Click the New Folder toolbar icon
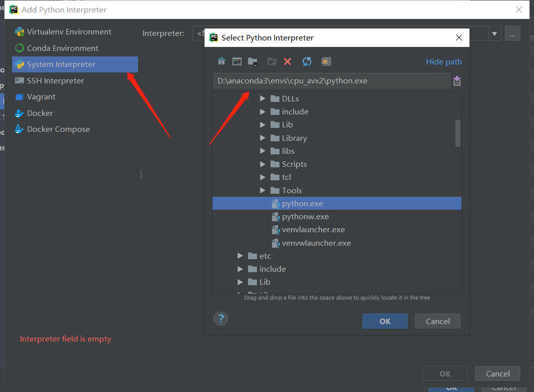The width and height of the screenshot is (534, 392). [x=272, y=61]
